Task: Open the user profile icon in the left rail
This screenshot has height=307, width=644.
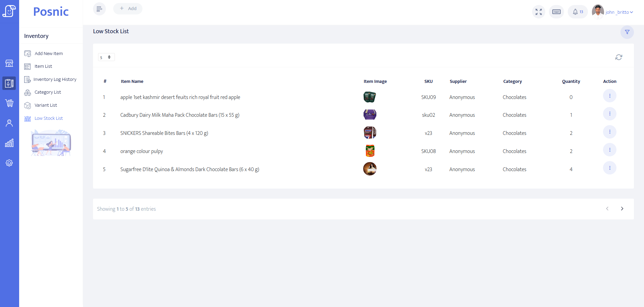Action: 9,123
